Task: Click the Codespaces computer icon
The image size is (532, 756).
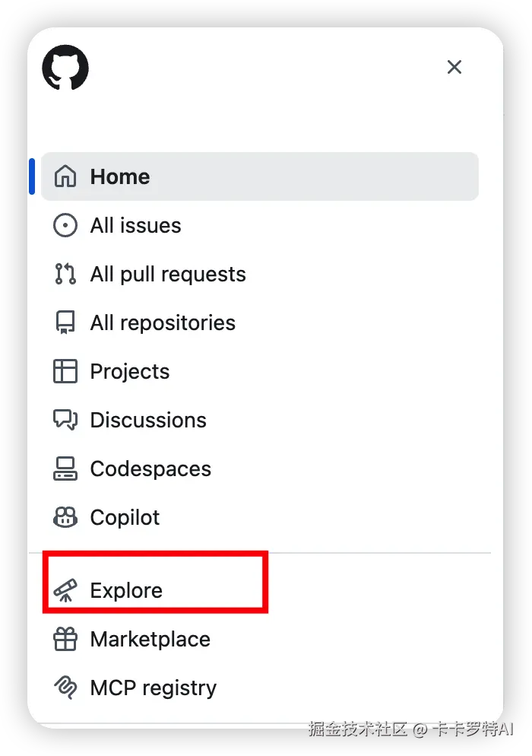Action: pos(65,469)
